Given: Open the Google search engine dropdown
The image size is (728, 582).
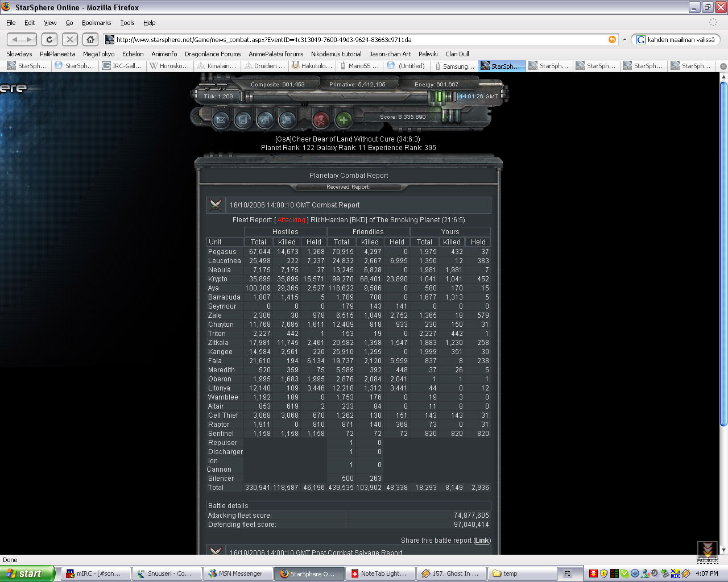Looking at the screenshot, I should tap(640, 39).
